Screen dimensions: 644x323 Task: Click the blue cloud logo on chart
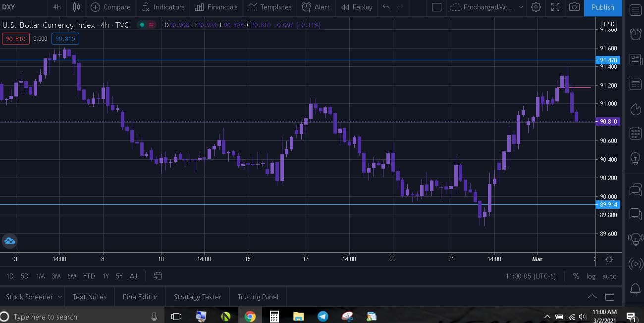9,241
